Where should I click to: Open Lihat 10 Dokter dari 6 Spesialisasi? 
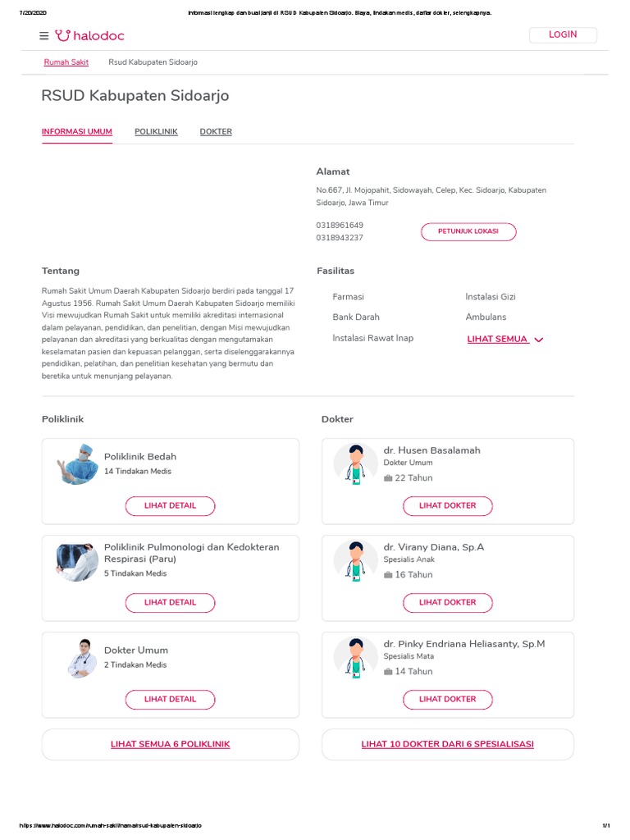pyautogui.click(x=447, y=744)
